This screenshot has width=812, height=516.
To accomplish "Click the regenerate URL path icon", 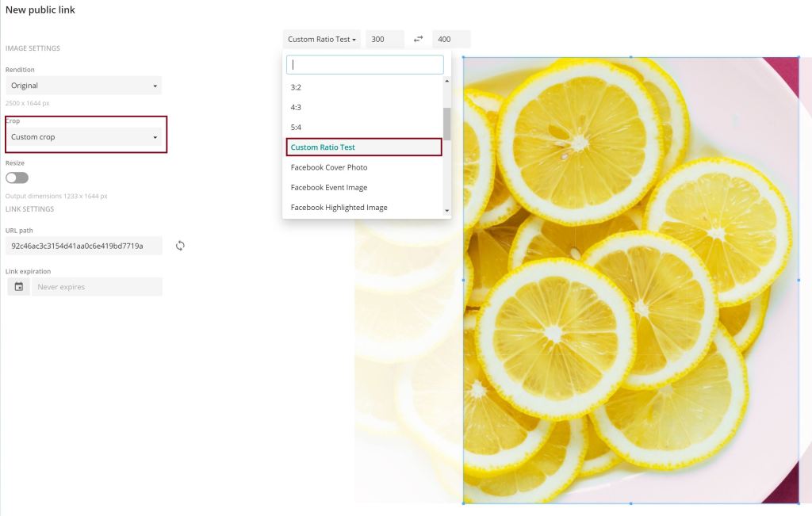I will point(180,246).
